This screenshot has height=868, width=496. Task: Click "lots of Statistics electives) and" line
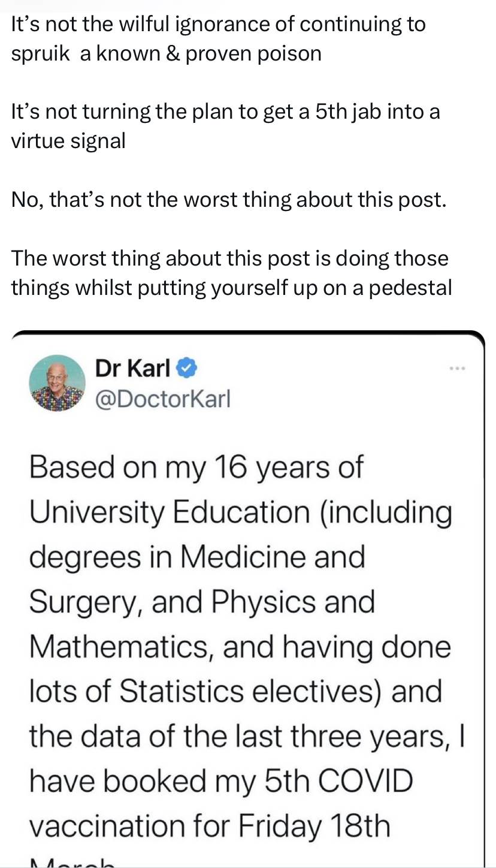point(235,691)
